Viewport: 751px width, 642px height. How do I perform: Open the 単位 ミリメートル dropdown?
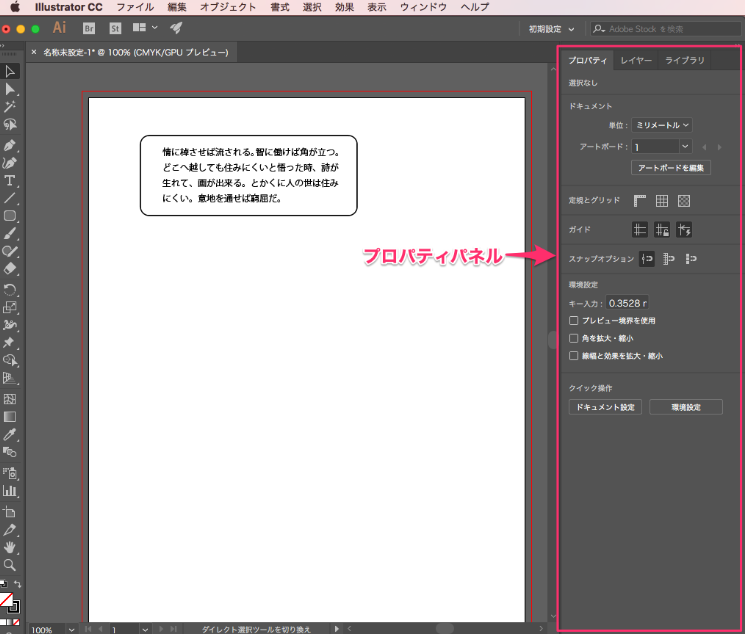(x=662, y=125)
